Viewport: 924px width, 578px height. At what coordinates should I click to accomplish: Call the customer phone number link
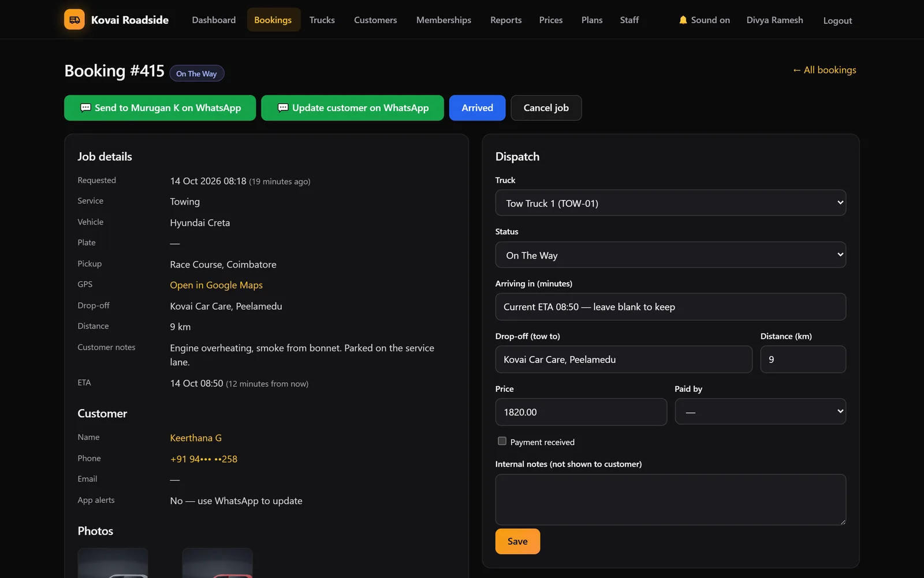coord(204,459)
